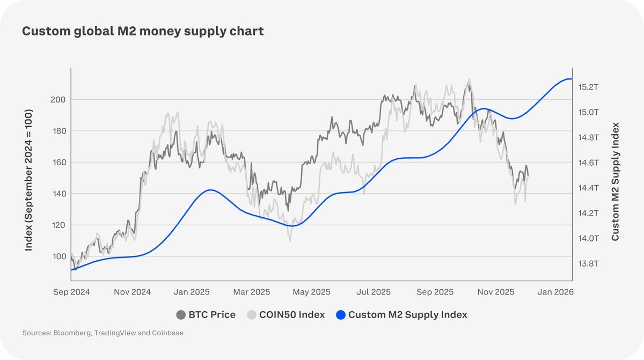
Task: Select the Jan 2026 x-axis label
Action: coord(555,292)
